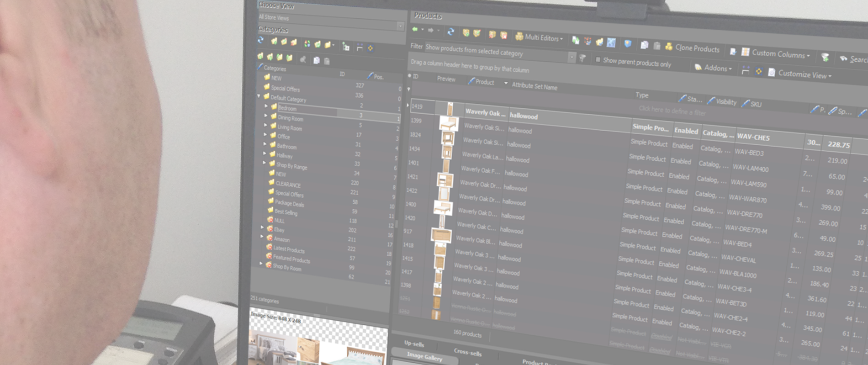Click the preview thumbnail of product 1419
868x365 pixels.
click(450, 109)
